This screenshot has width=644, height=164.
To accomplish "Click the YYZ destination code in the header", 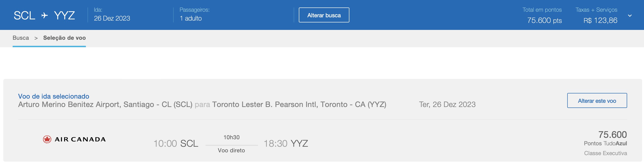I will [64, 15].
